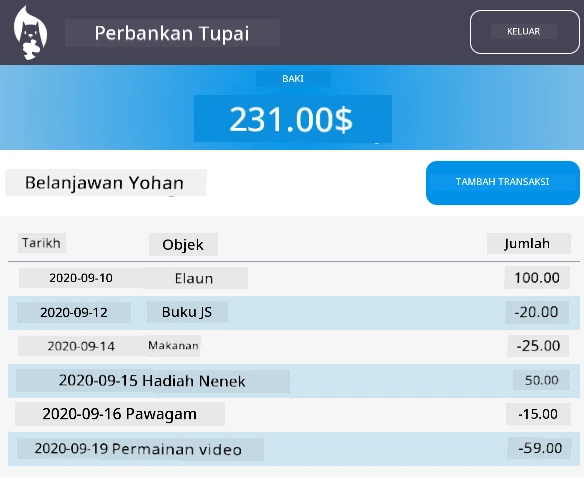The image size is (584, 500).
Task: Click the squirrel logo icon
Action: tap(30, 33)
